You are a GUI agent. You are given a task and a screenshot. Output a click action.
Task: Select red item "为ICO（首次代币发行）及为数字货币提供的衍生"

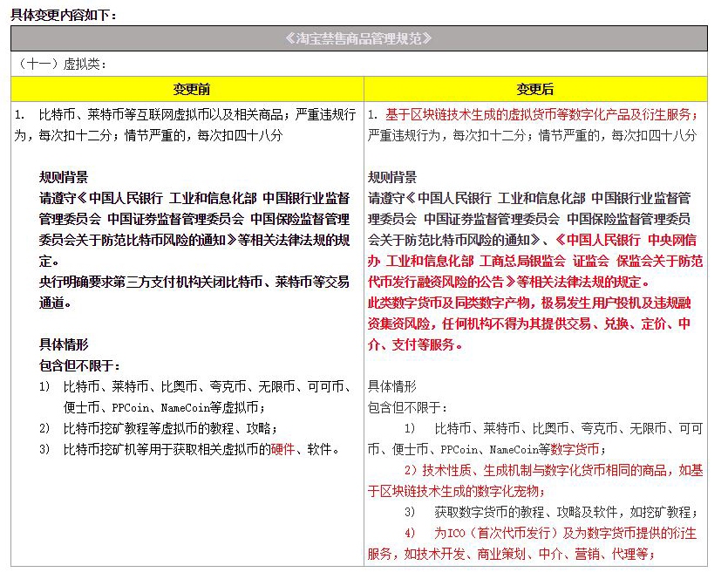[x=566, y=533]
